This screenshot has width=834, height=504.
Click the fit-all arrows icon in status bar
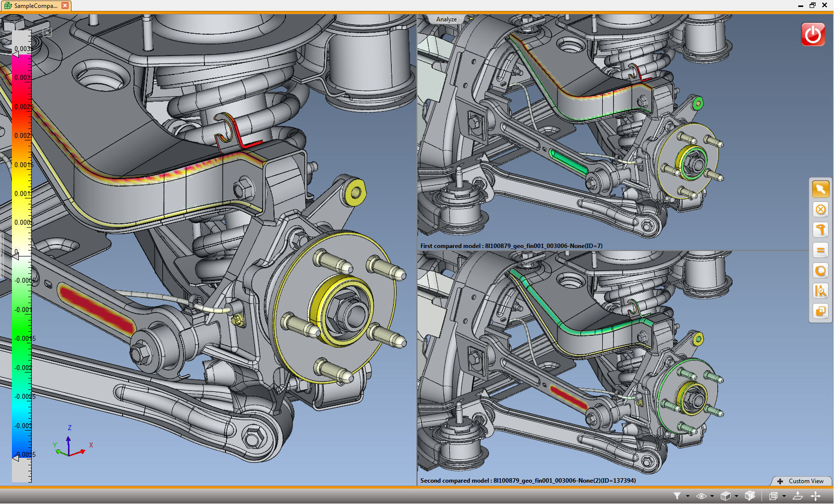point(816,496)
